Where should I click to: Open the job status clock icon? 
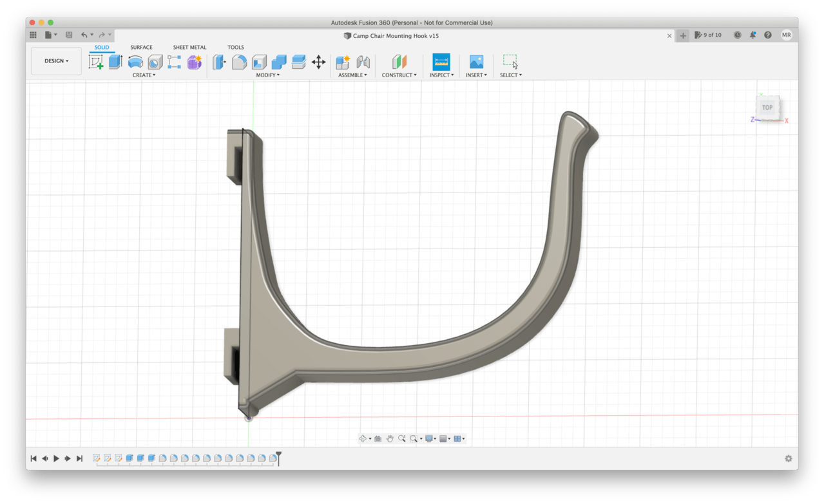point(737,35)
